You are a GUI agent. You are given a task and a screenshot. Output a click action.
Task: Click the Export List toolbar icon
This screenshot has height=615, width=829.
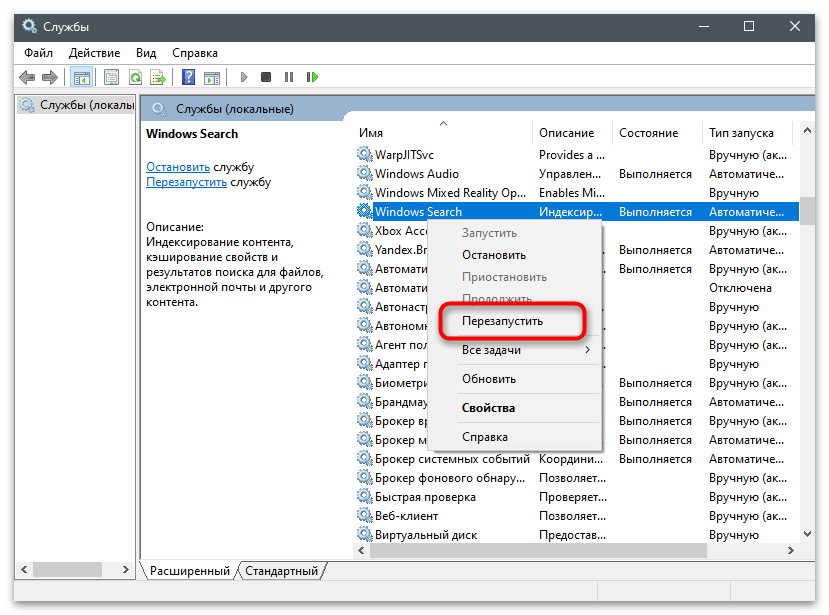click(158, 77)
